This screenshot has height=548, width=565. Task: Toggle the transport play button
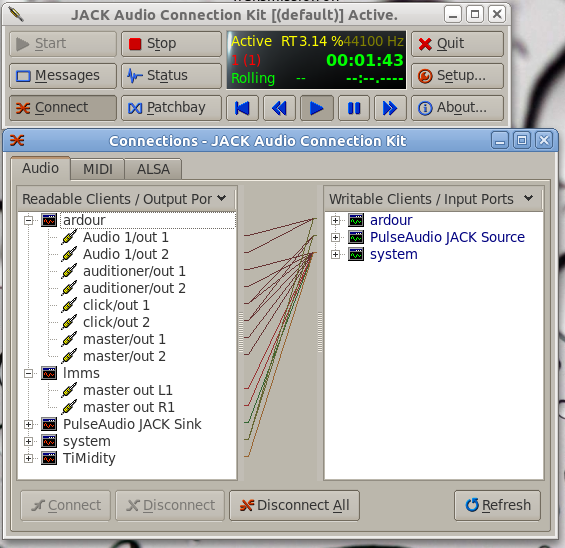coord(316,108)
